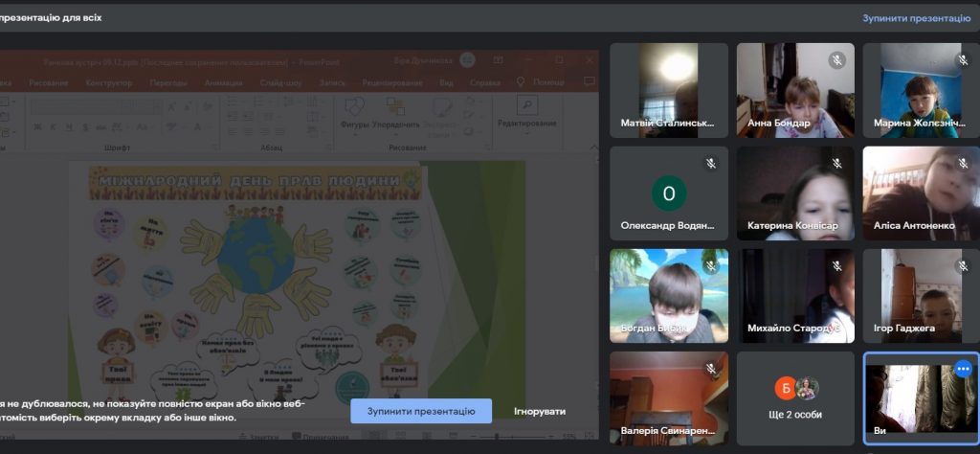The image size is (980, 454).
Task: Select Михайло Стародуб's video tile
Action: (795, 296)
